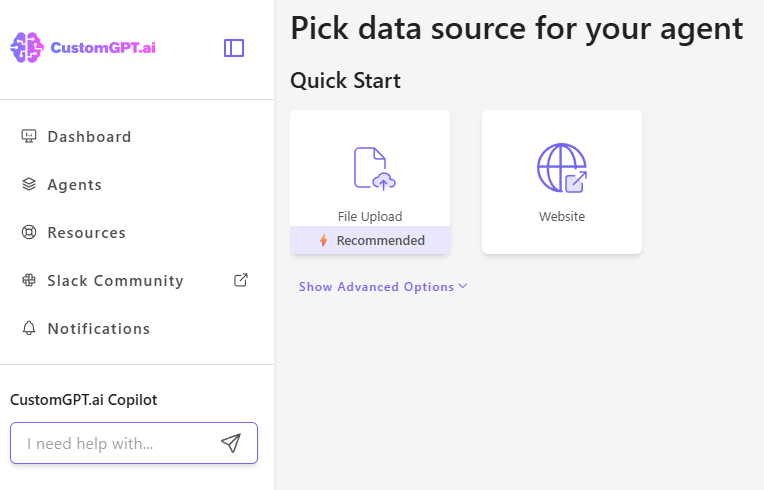Open the Slack Community link
Image resolution: width=764 pixels, height=490 pixels.
point(115,281)
